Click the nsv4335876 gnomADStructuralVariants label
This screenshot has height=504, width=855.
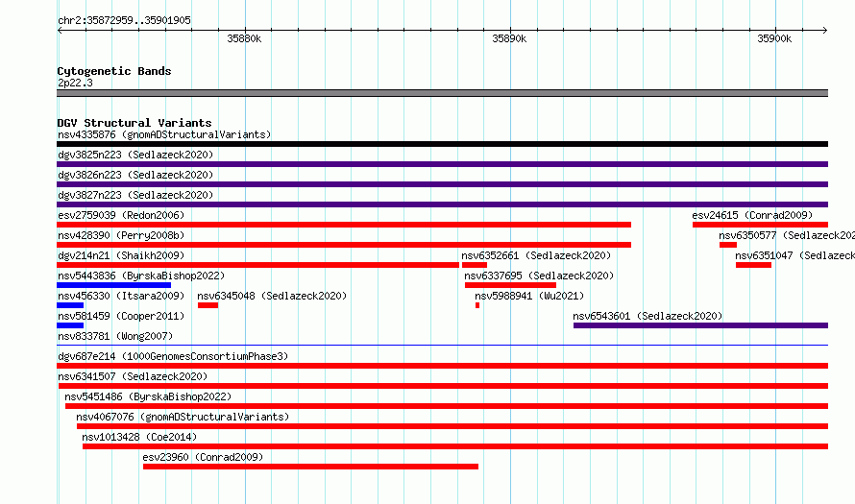(164, 134)
